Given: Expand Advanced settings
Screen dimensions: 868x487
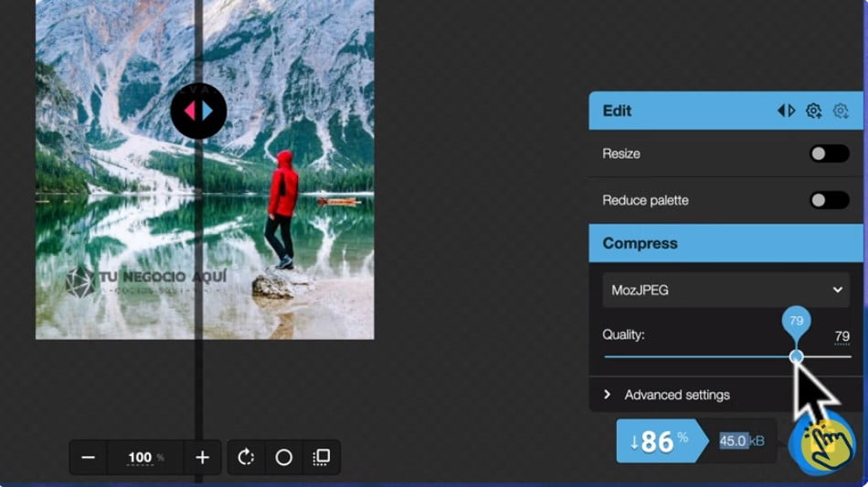Looking at the screenshot, I should (725, 395).
